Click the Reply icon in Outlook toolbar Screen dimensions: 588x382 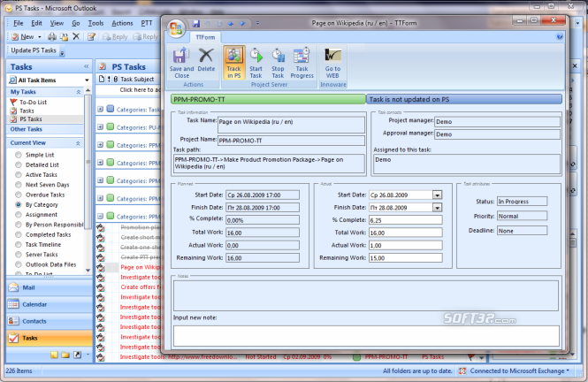[116, 37]
